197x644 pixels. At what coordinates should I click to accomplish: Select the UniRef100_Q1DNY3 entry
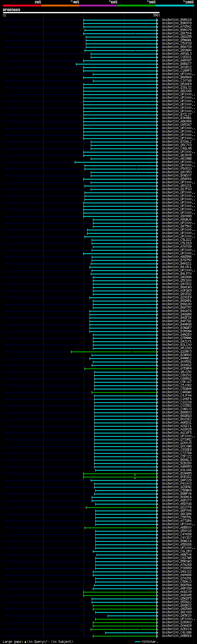click(x=177, y=352)
